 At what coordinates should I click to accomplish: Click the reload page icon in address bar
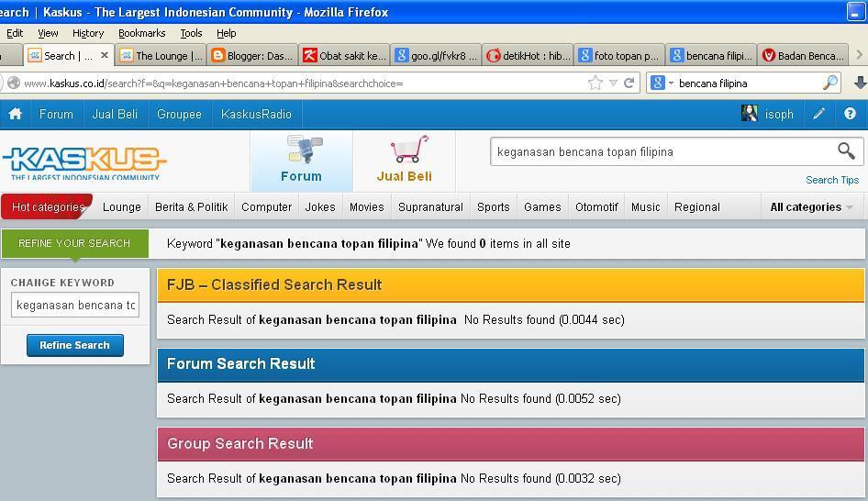(x=629, y=83)
